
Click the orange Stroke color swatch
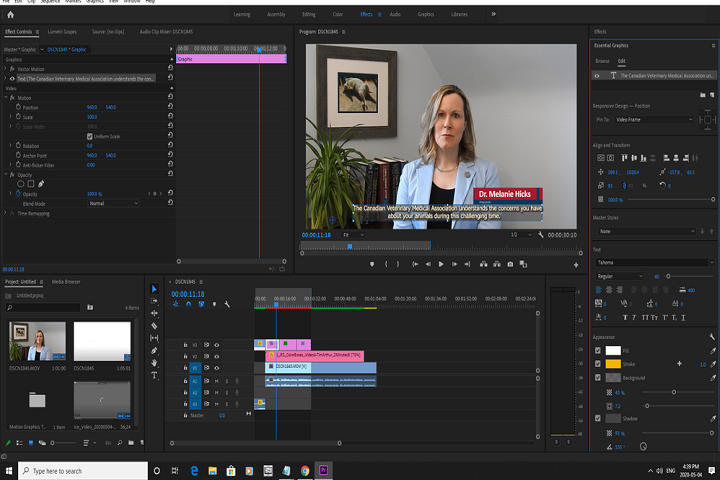click(x=614, y=364)
